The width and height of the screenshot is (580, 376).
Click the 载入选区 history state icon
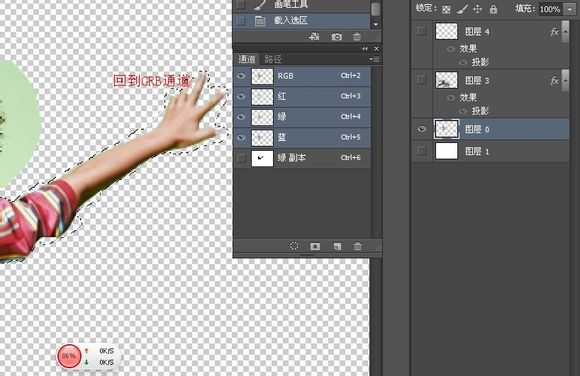260,21
